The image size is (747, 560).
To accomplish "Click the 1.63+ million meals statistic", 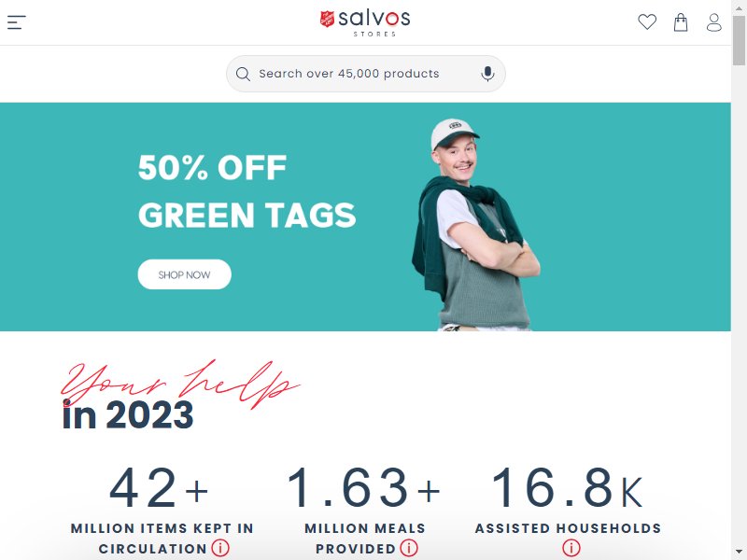I will pyautogui.click(x=364, y=487).
